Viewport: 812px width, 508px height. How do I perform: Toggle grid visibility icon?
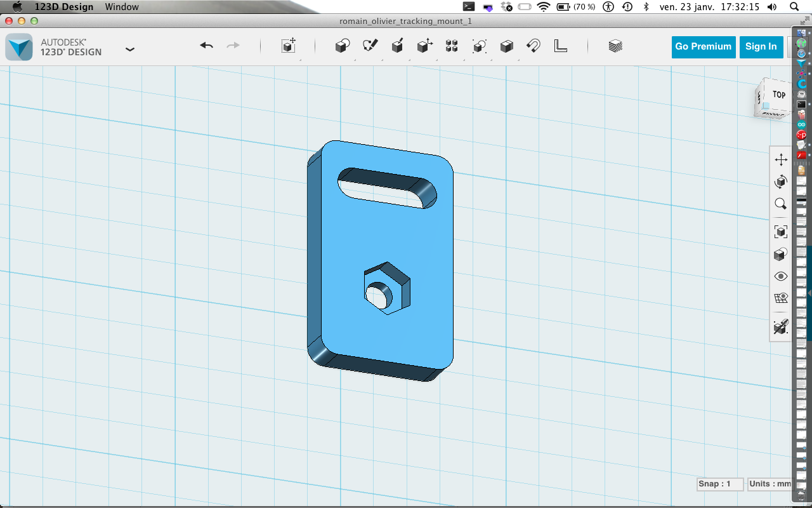coord(780,298)
